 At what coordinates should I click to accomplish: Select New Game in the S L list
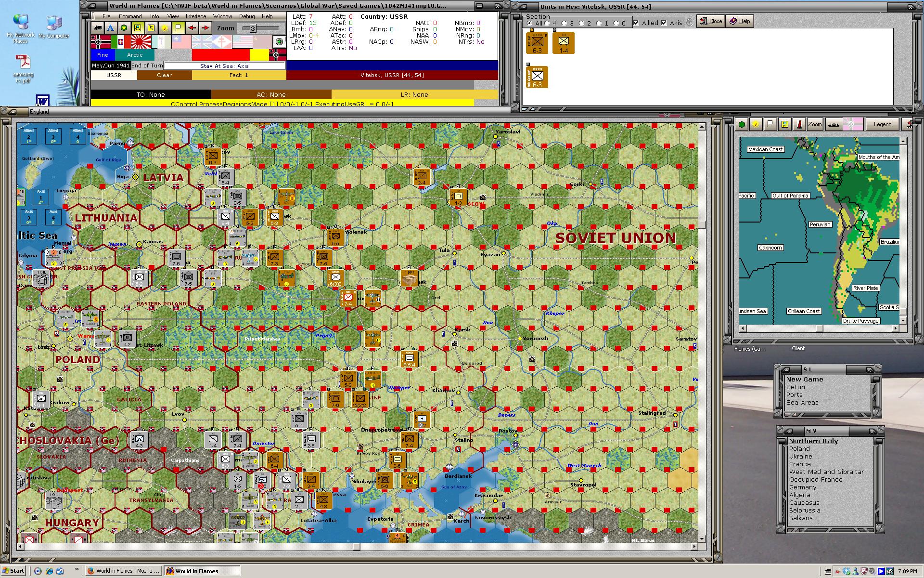tap(805, 379)
